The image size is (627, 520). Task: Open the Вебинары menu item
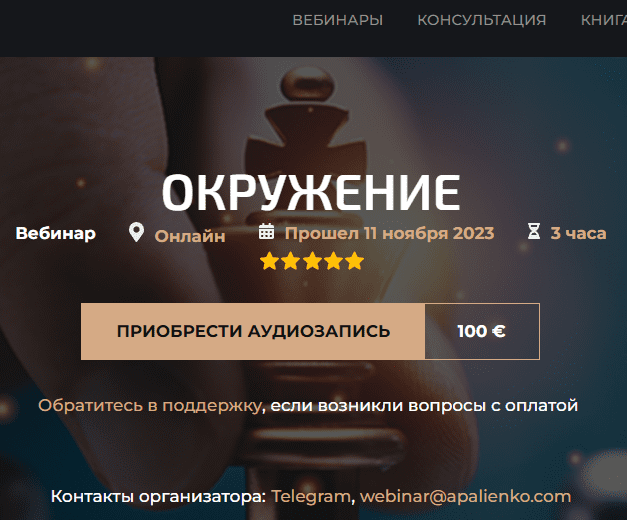click(x=338, y=20)
